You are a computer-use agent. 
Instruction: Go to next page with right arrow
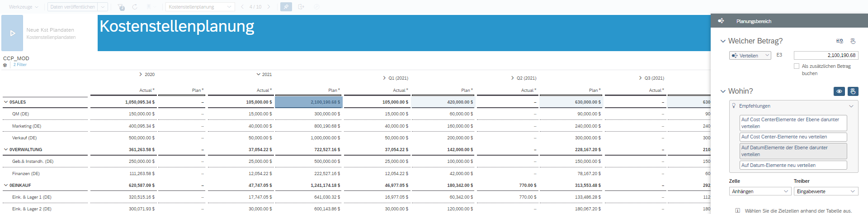click(x=269, y=7)
